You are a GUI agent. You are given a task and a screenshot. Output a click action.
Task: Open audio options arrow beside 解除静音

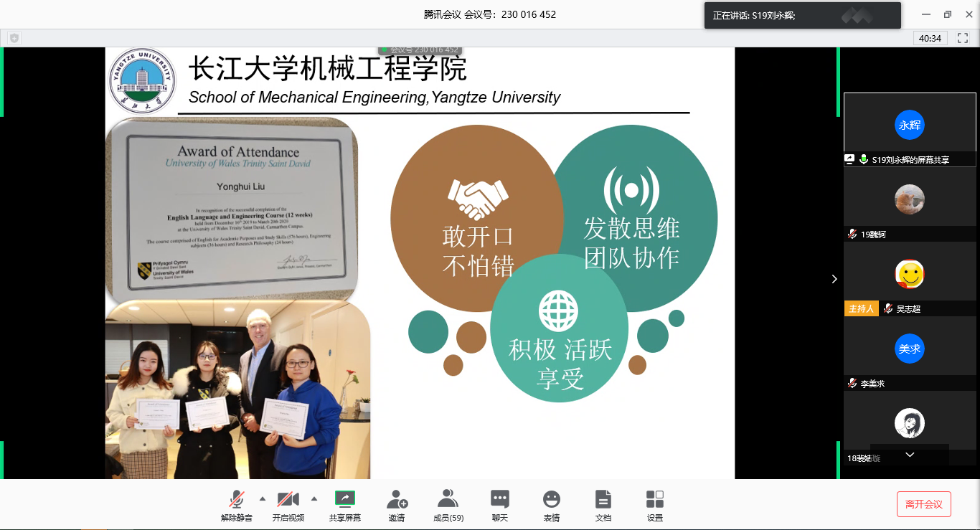pos(262,498)
